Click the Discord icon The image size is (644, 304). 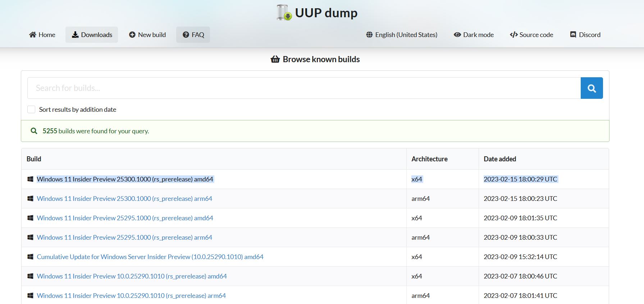573,35
